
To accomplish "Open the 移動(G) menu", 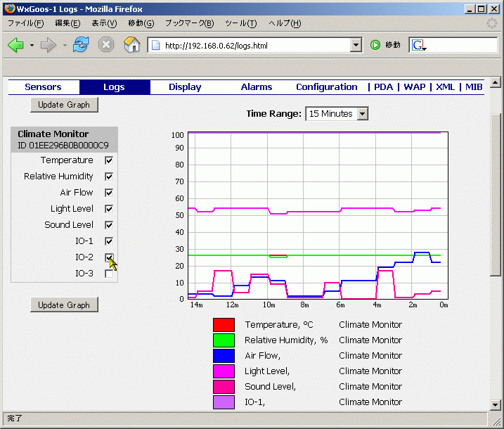I will click(141, 23).
